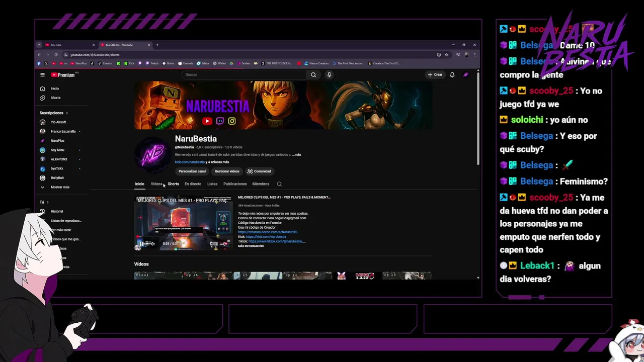The height and width of the screenshot is (362, 644).
Task: Open the Wallet bookmark
Action: [219, 63]
